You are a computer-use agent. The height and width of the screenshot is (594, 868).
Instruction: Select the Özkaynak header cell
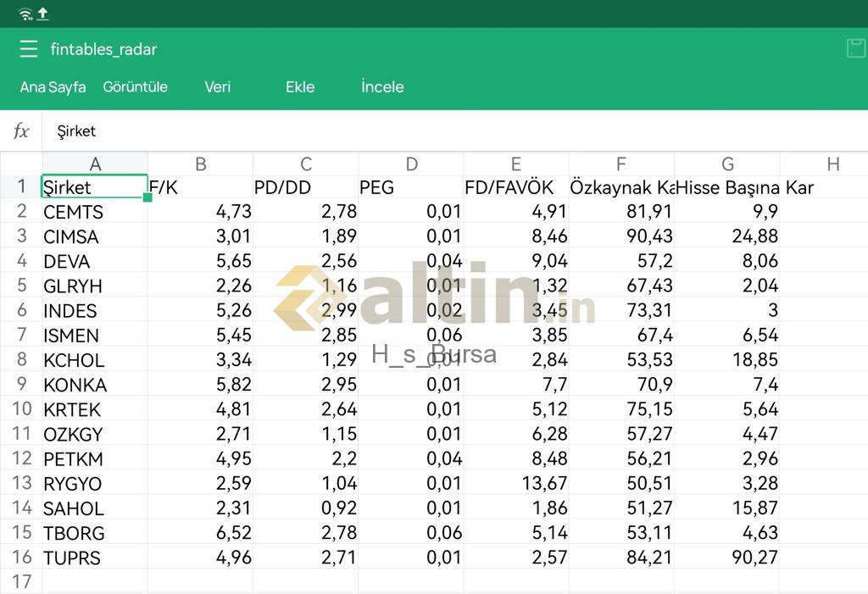621,187
